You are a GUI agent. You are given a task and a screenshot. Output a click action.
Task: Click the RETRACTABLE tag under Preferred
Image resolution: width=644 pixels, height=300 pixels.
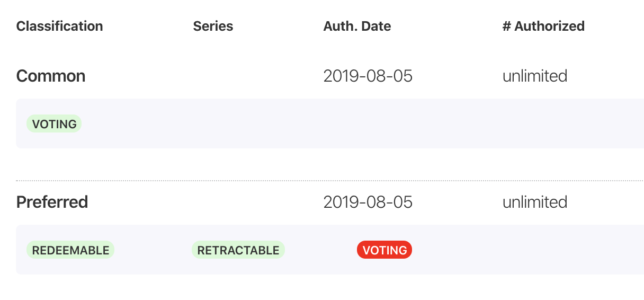[x=238, y=250]
